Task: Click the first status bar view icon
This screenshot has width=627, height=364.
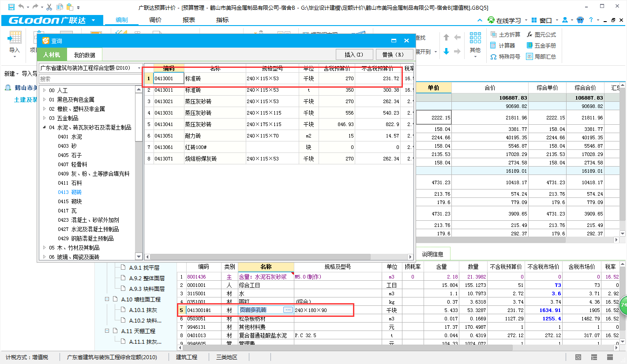Action: pos(578,357)
